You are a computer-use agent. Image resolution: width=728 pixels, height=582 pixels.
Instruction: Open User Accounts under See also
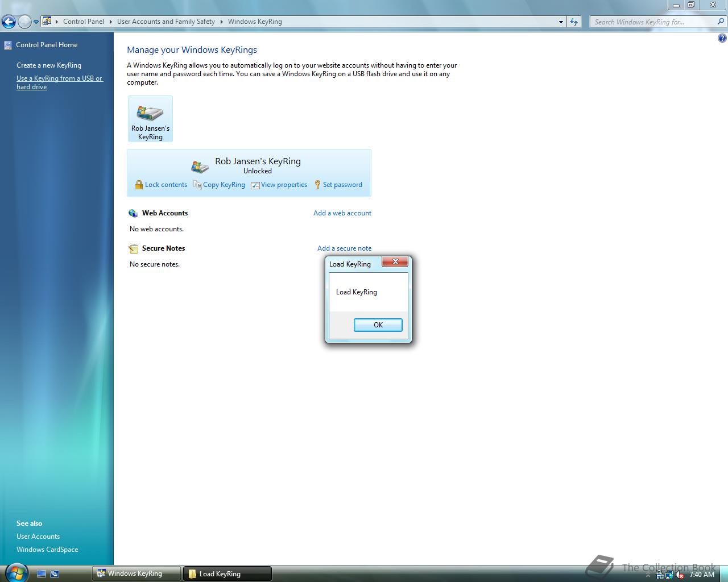(38, 537)
